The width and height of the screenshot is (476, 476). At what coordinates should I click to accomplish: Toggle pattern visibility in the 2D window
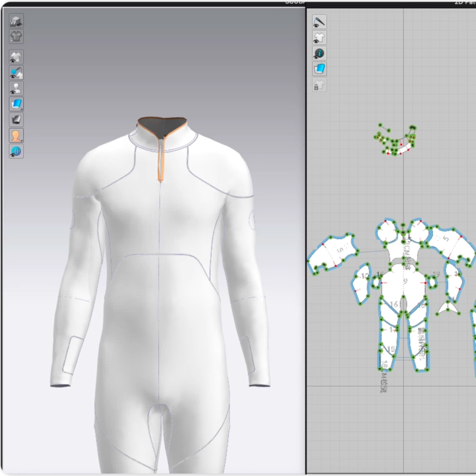pyautogui.click(x=320, y=37)
